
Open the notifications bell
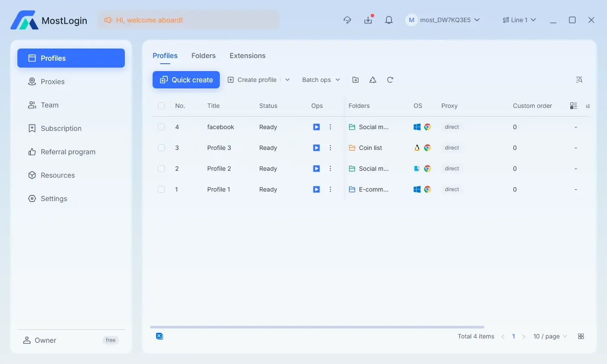(x=389, y=20)
